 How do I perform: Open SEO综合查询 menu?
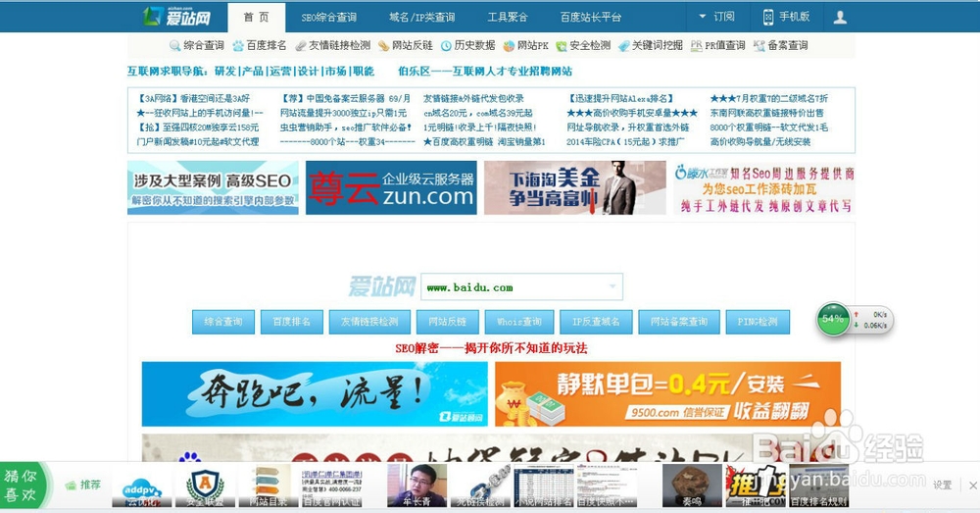click(328, 18)
